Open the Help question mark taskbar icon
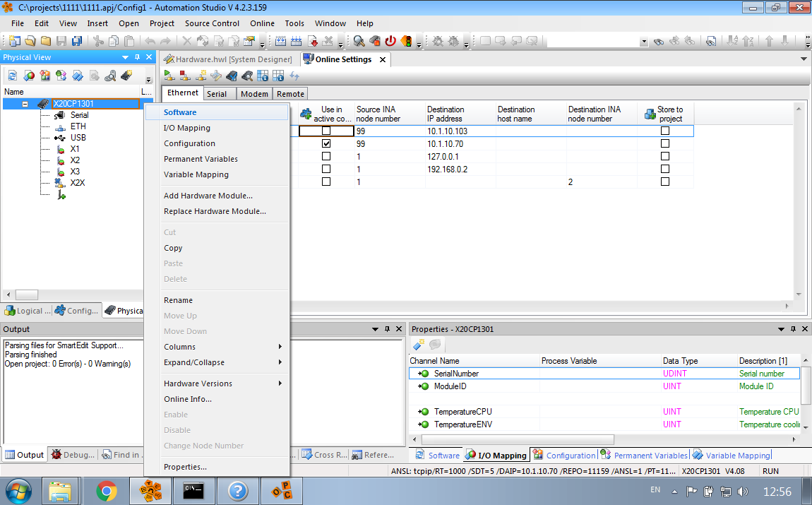812x505 pixels. pyautogui.click(x=238, y=491)
